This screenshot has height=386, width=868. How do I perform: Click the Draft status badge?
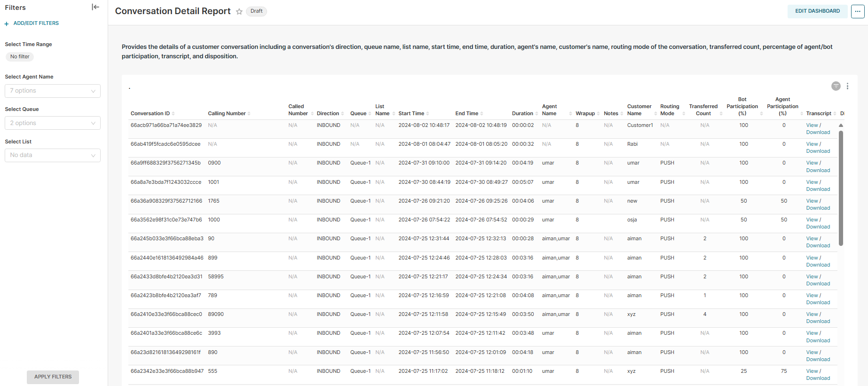[256, 11]
